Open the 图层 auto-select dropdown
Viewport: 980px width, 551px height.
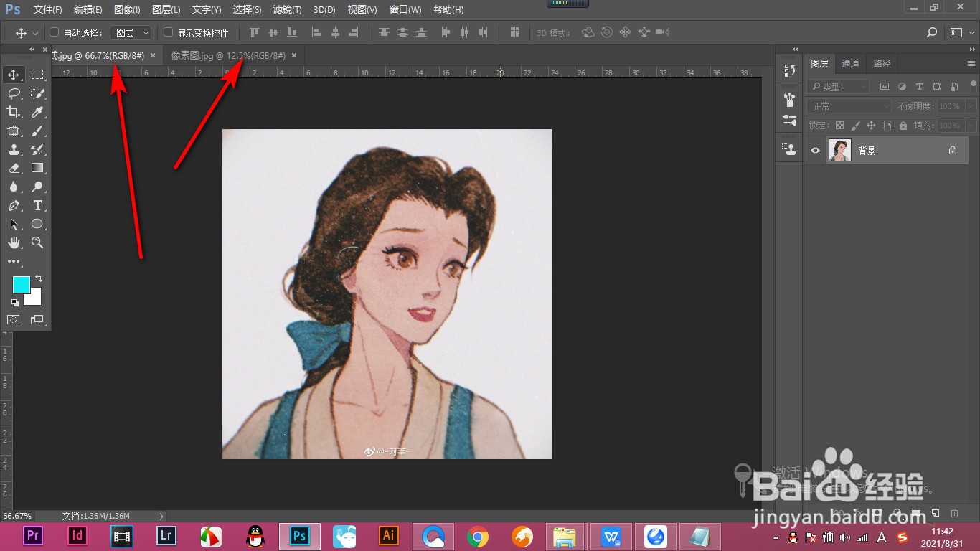pos(131,32)
